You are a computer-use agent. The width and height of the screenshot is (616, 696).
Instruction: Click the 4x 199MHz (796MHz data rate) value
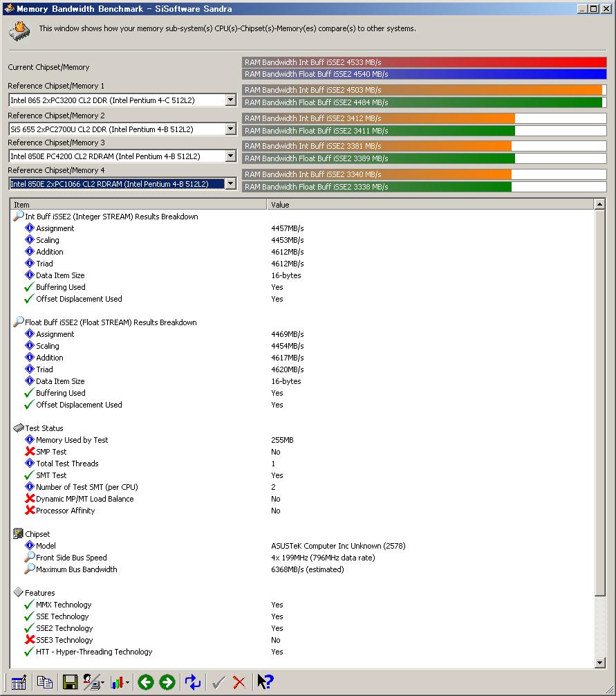[x=323, y=558]
